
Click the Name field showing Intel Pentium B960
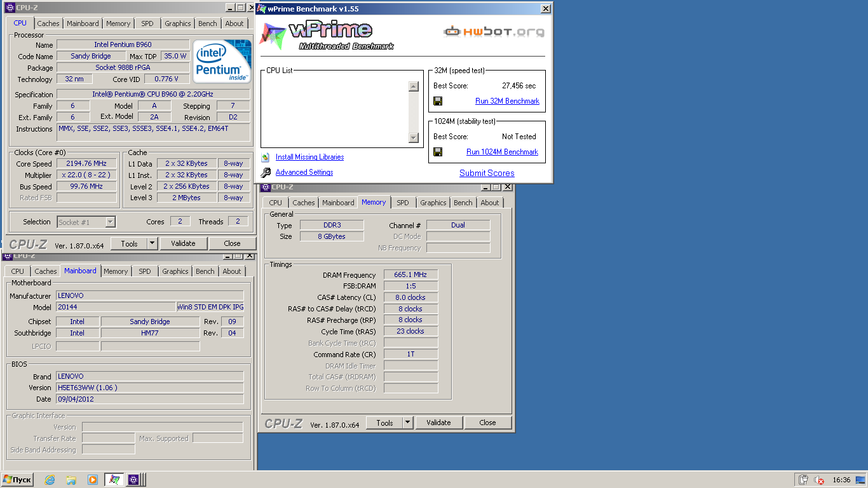(123, 44)
